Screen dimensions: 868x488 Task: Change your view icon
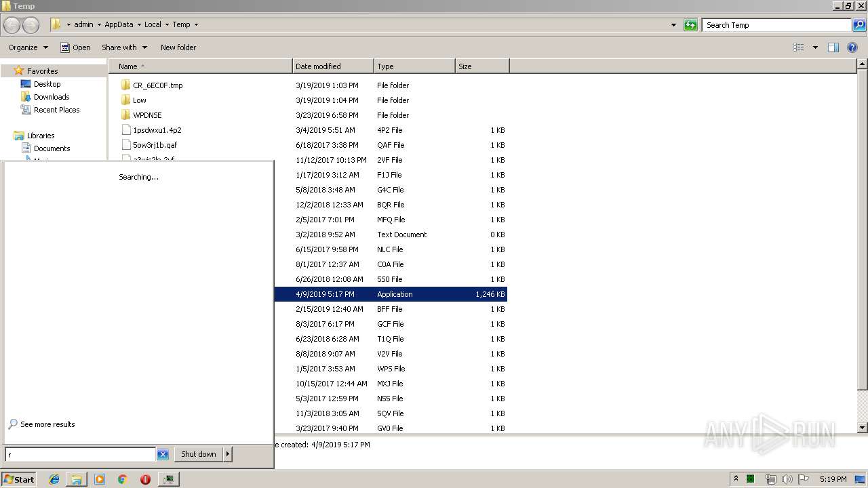tap(799, 47)
